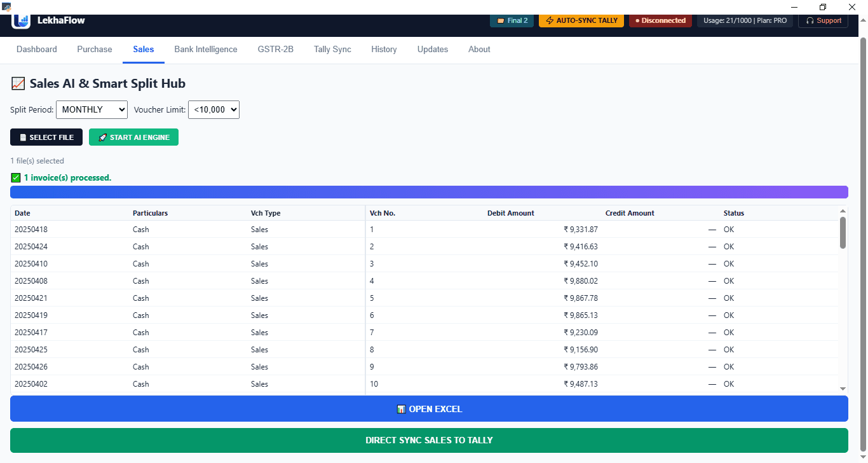Go to the Tally Sync tab
The height and width of the screenshot is (463, 868).
(332, 49)
